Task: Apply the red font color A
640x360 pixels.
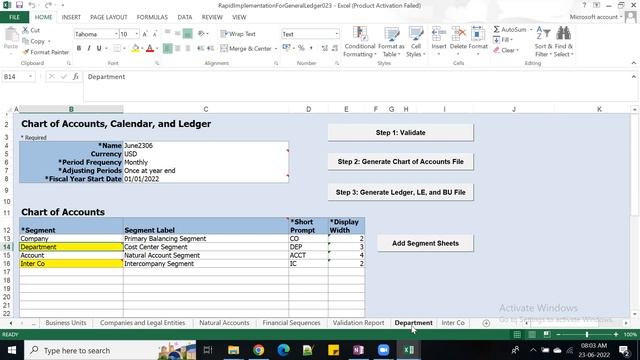Action: coord(150,49)
